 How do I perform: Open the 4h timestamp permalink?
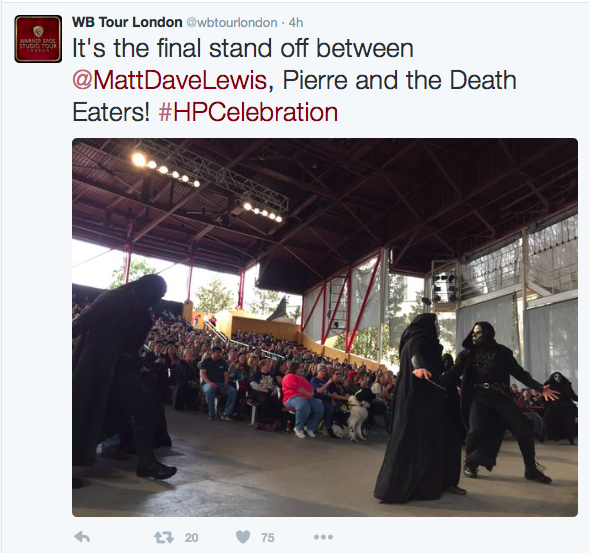click(x=296, y=23)
